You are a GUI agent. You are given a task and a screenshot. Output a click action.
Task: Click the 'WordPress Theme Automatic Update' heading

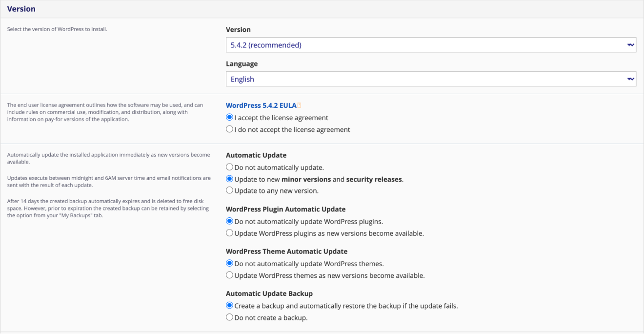coord(286,251)
